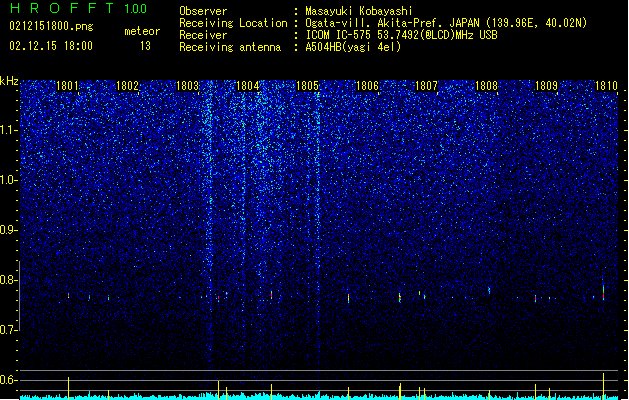The width and height of the screenshot is (629, 400).
Task: Click the 0.6 kHz axis label
Action: (x=8, y=380)
